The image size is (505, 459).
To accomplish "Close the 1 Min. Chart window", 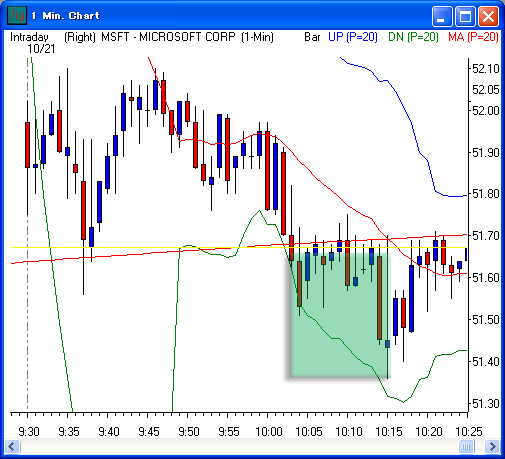I will 488,16.
